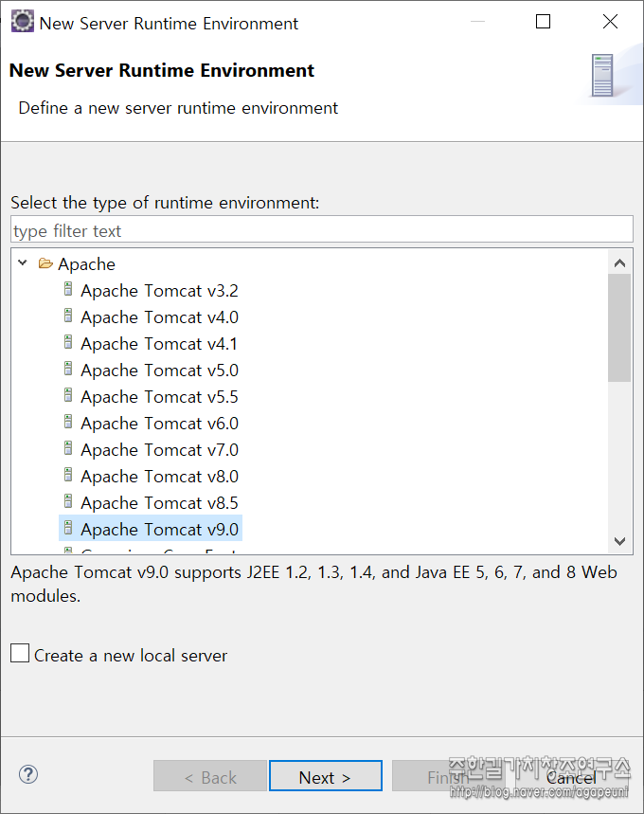This screenshot has height=814, width=644.
Task: Click the type filter text field
Action: [322, 229]
